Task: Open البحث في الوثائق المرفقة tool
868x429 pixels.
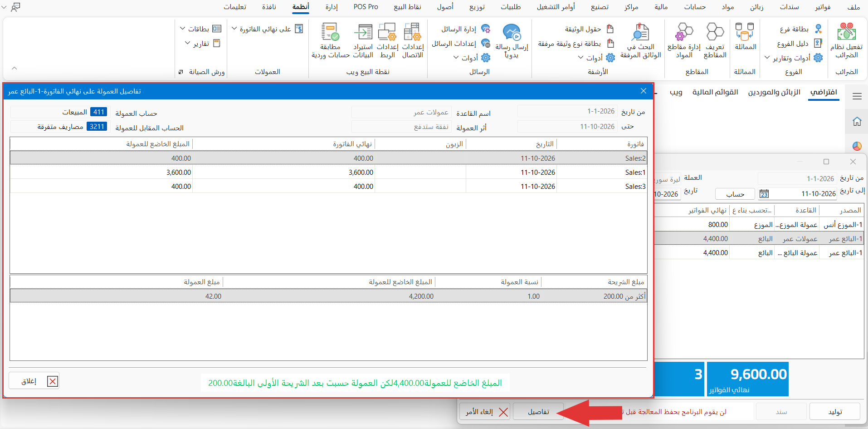Action: [640, 41]
